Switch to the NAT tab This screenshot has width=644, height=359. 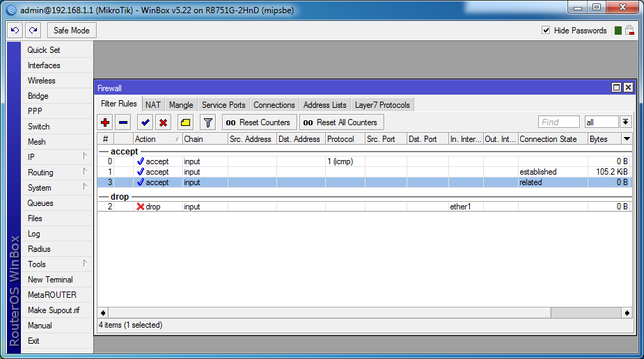click(x=153, y=105)
